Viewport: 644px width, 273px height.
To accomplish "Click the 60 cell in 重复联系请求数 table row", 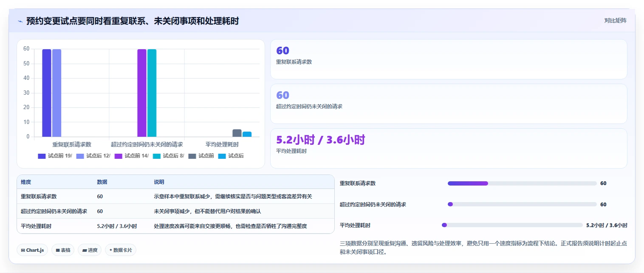I will tap(100, 197).
